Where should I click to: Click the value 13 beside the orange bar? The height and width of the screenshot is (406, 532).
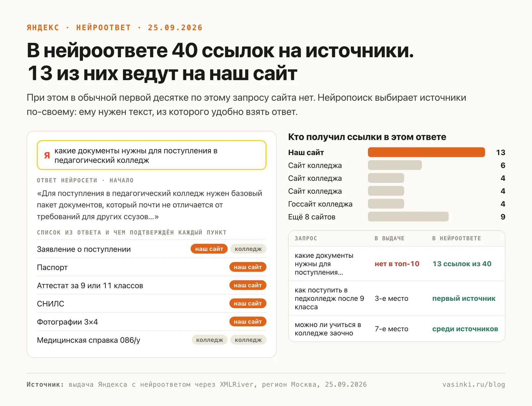pyautogui.click(x=500, y=152)
